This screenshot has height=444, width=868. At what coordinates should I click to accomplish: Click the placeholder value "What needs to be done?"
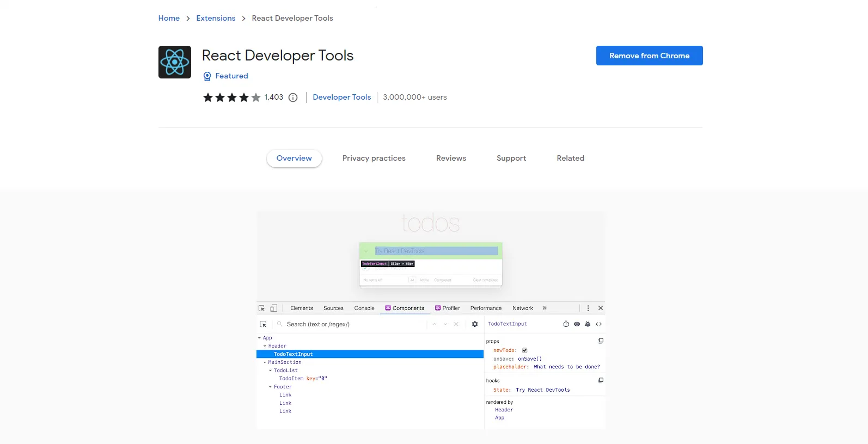[x=567, y=367]
